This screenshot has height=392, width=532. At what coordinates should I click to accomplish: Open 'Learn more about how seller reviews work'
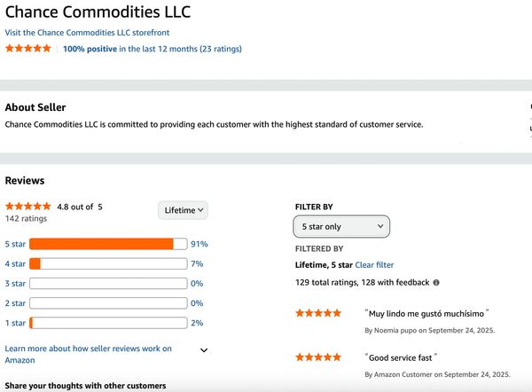[89, 354]
